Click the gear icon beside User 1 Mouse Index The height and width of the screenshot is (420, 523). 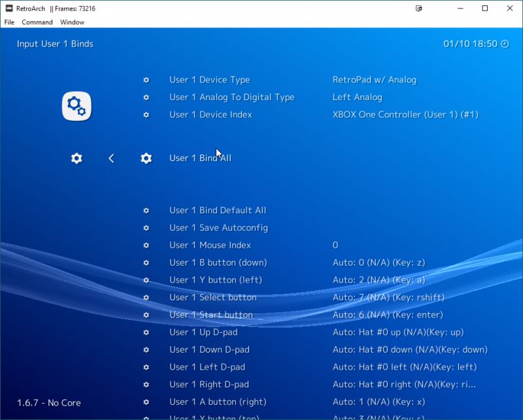pos(146,245)
